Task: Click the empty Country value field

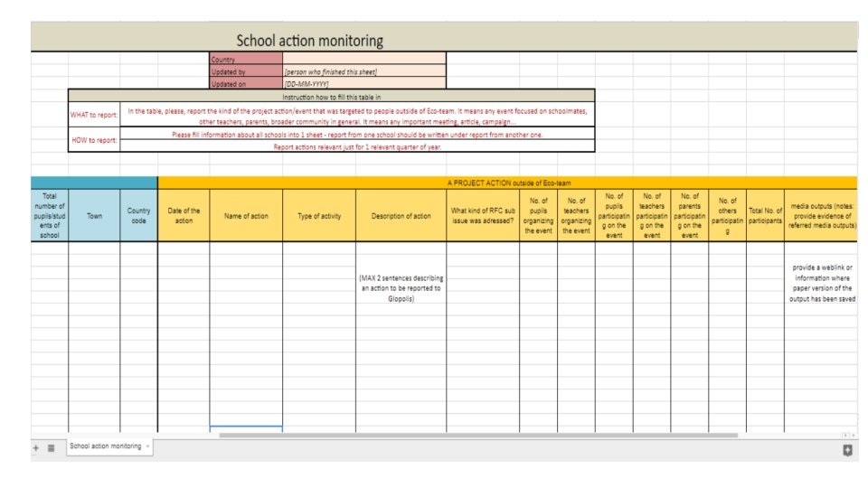Action: 363,59
